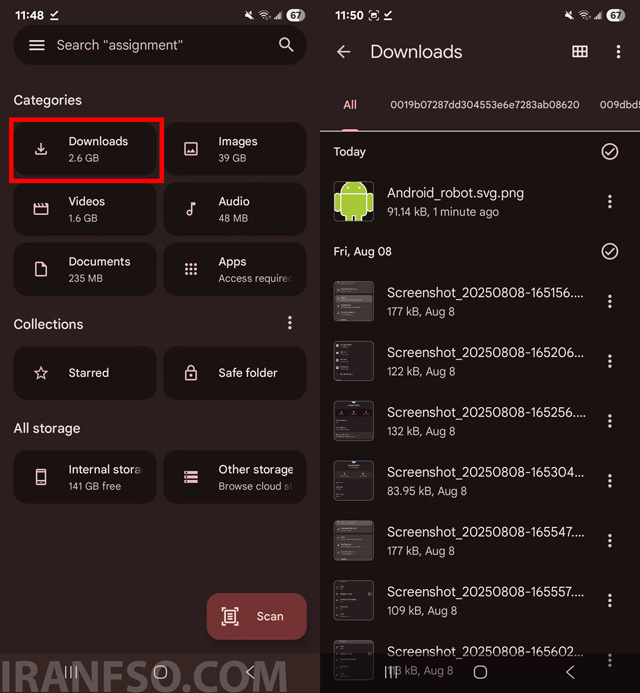Open Other storage cloud browsing
Screen dimensions: 640x693
[x=235, y=477]
